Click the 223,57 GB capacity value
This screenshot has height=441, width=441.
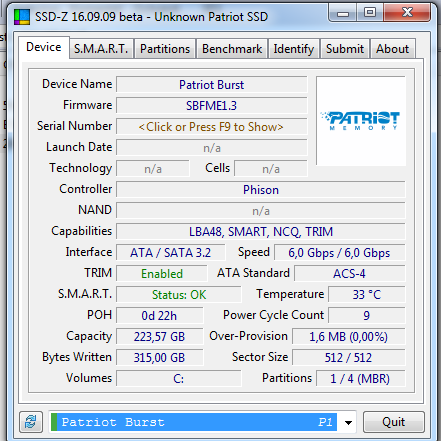coord(159,337)
